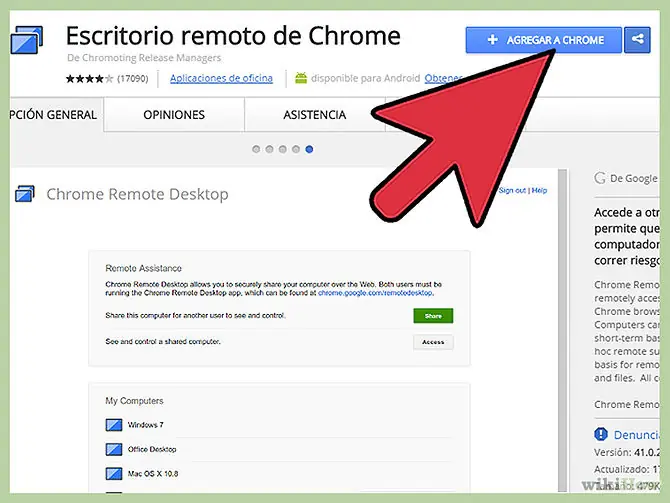Viewport: 670px width, 503px height.
Task: Click the green Share button
Action: (433, 316)
